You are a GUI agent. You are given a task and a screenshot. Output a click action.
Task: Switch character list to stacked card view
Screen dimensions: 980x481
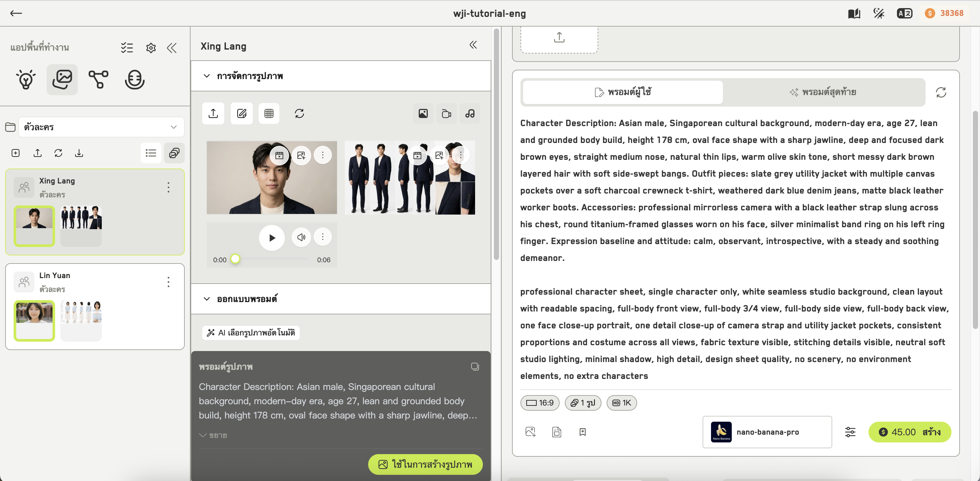174,153
